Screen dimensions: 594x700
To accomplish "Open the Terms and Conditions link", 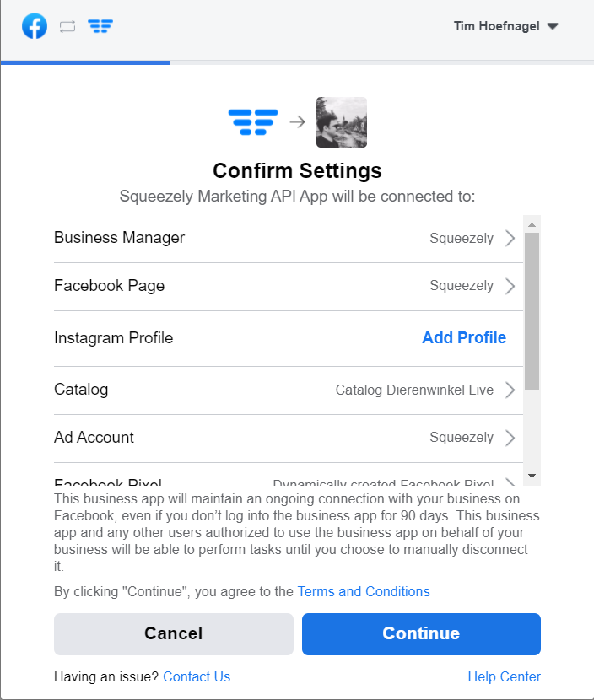I will [x=364, y=591].
